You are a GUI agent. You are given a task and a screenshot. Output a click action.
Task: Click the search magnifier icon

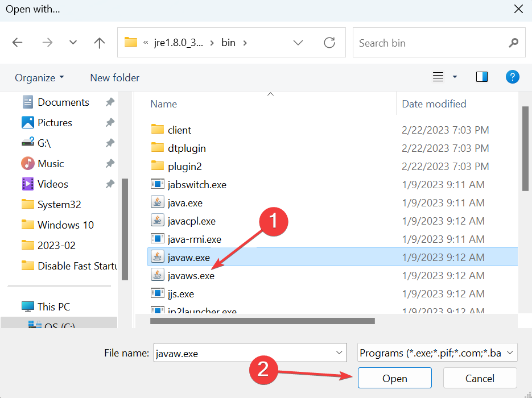click(513, 43)
